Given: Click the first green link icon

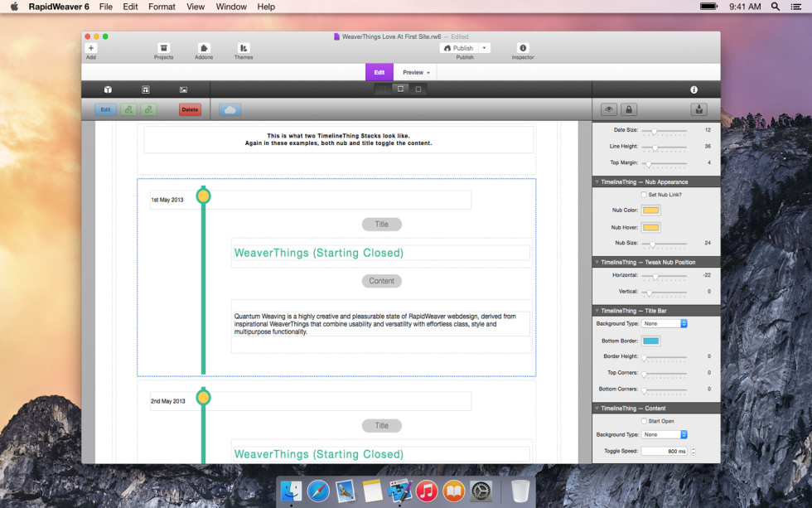Looking at the screenshot, I should [128, 109].
